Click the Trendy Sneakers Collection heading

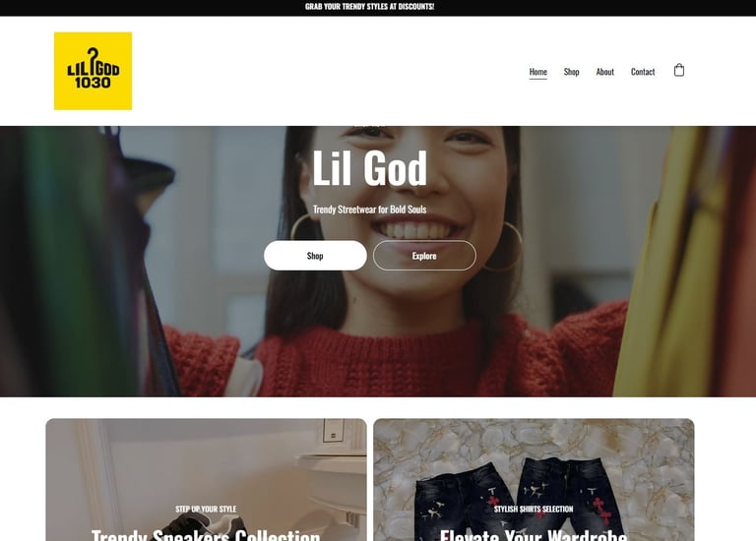click(206, 535)
